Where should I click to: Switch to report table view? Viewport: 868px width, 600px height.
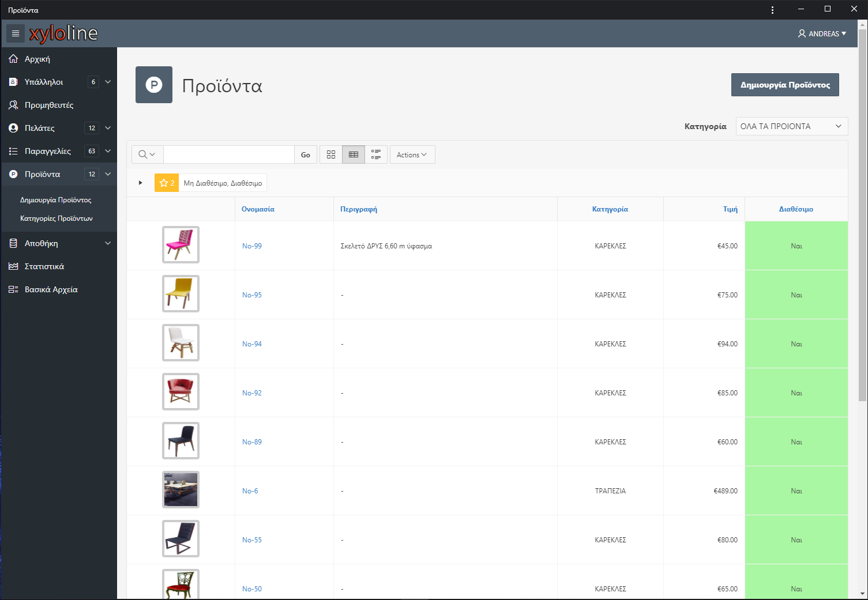coord(354,154)
